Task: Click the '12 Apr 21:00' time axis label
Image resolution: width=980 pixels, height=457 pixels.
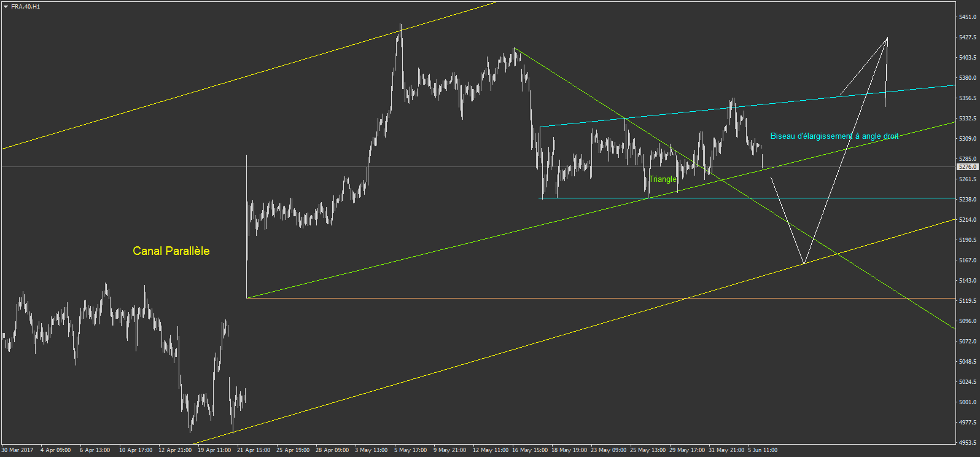Action: [175, 450]
